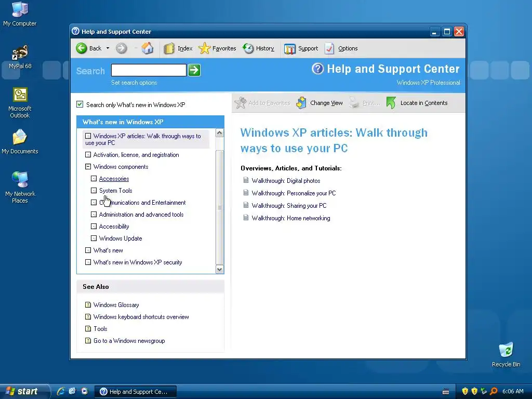This screenshot has height=399, width=532.
Task: Open Walkthrough: Sharing your PC article
Action: pos(289,206)
